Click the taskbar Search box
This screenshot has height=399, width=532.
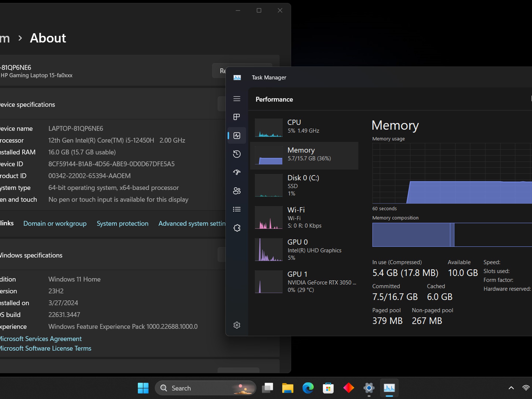click(x=205, y=388)
